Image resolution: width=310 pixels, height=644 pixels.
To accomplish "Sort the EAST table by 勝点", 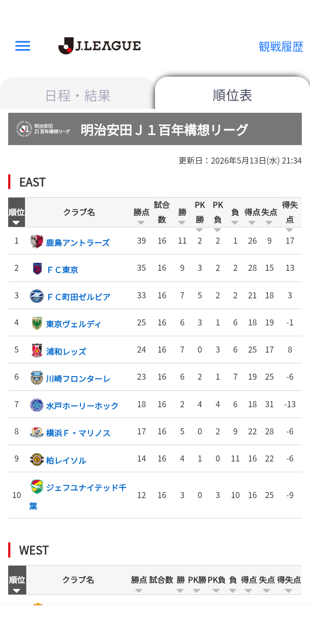I will tap(141, 216).
